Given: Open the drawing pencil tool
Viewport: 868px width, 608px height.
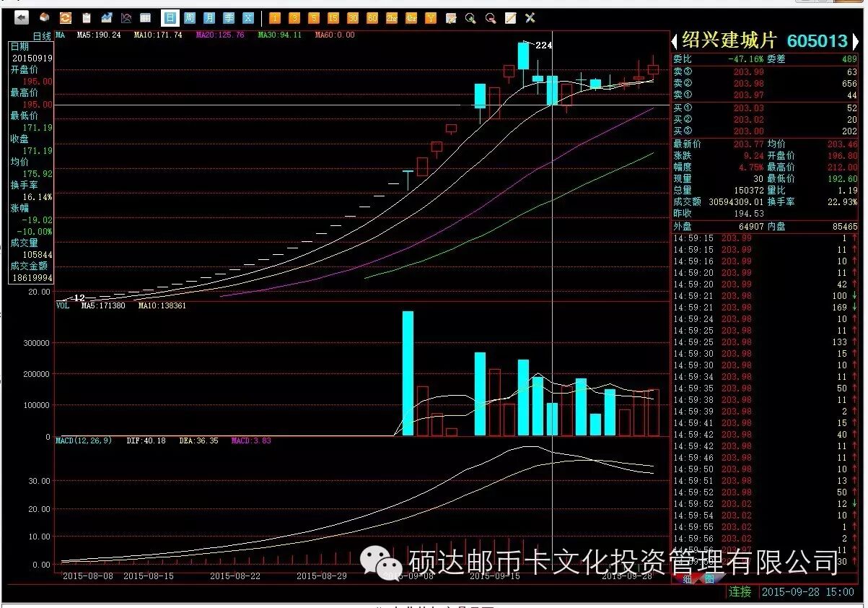Looking at the screenshot, I should 510,17.
